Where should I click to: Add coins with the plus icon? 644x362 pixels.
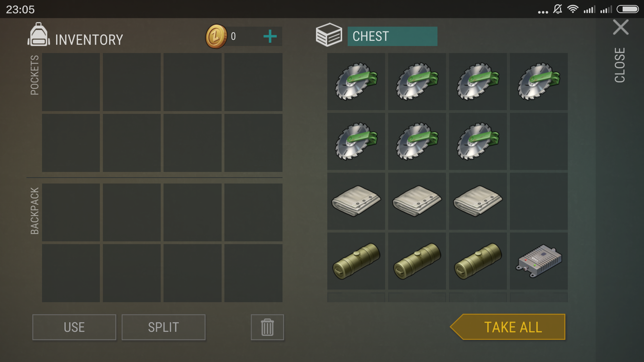(270, 36)
